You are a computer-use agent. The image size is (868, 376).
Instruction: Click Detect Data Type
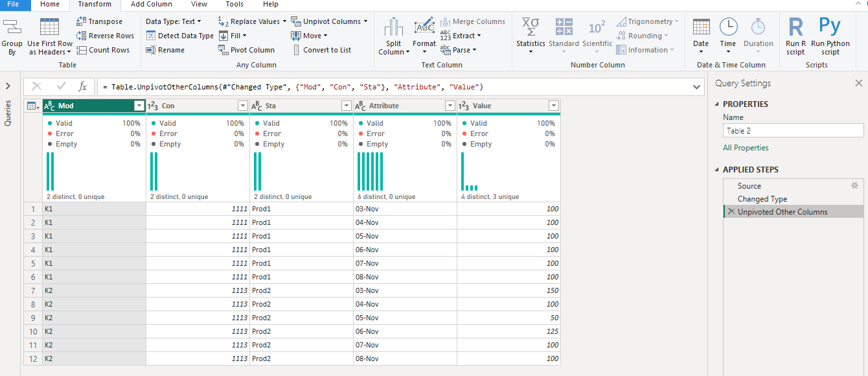(179, 36)
